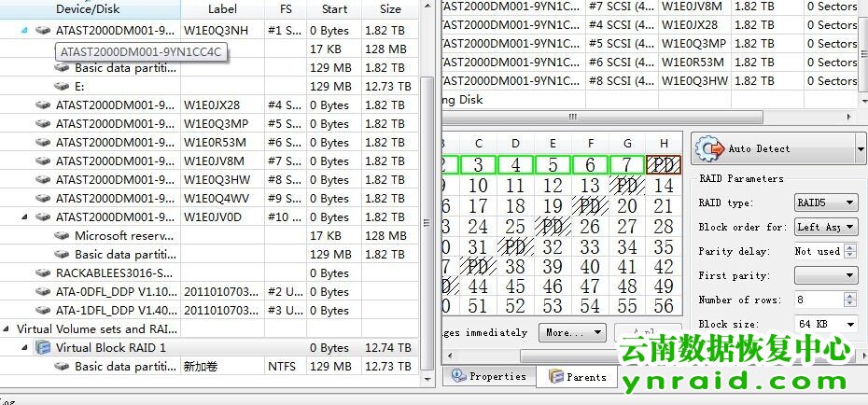868x405 pixels.
Task: Click the ATA-0DFL_DDP disk icon
Action: coord(44,292)
